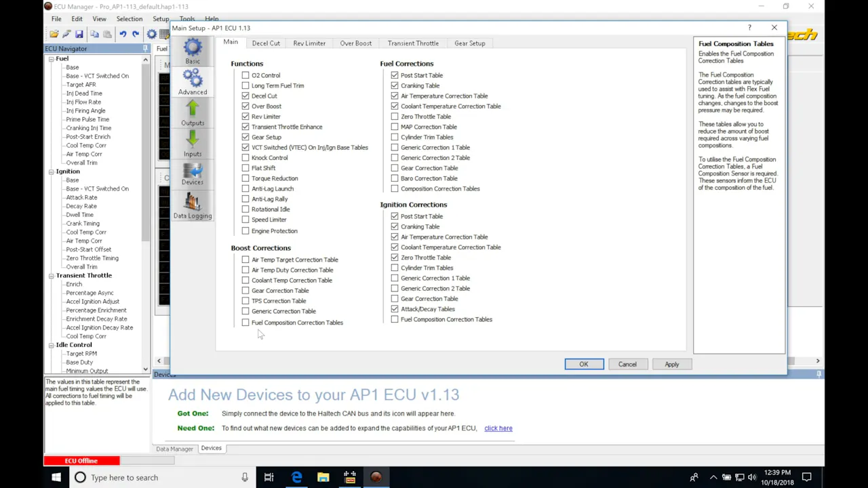Collapse the Fuel tree node
Image resolution: width=868 pixels, height=488 pixels.
click(x=51, y=59)
